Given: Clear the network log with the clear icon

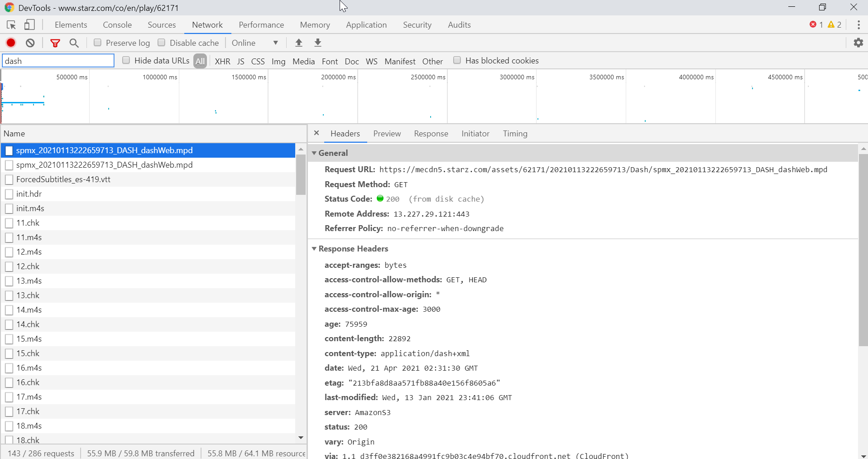Looking at the screenshot, I should [30, 43].
